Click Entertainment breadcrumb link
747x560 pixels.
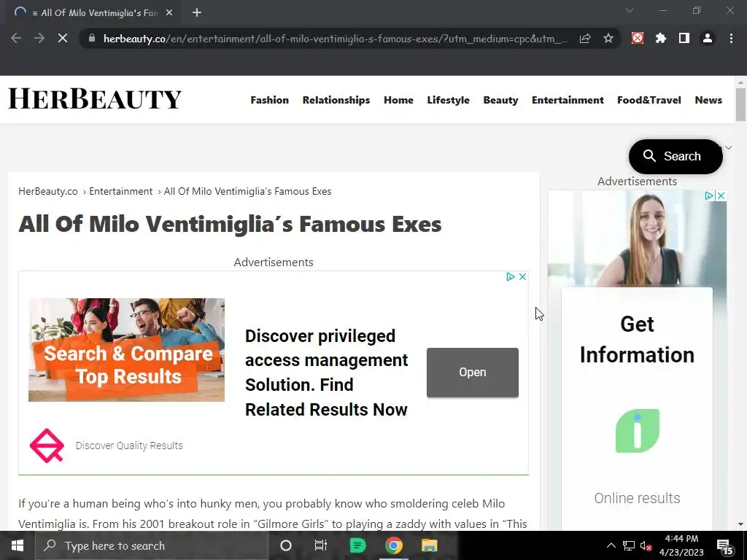coord(120,192)
